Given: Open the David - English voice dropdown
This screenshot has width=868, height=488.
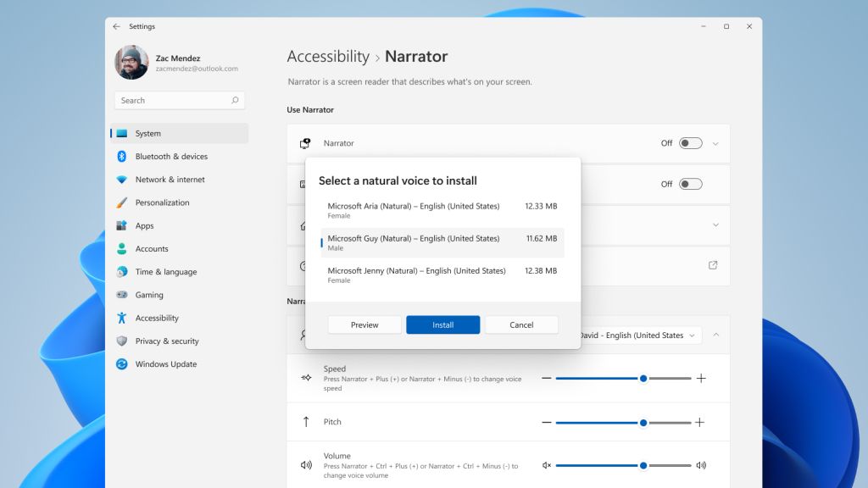Looking at the screenshot, I should pyautogui.click(x=639, y=335).
